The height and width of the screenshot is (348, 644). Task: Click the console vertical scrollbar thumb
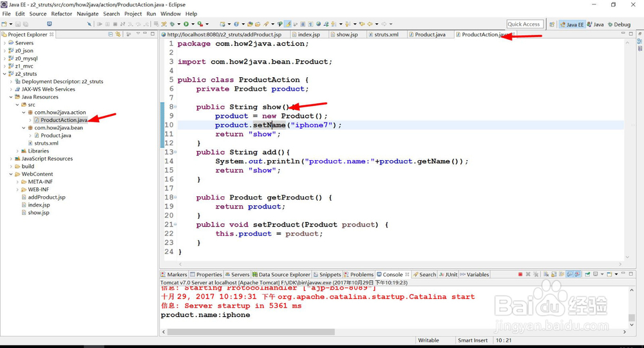632,318
